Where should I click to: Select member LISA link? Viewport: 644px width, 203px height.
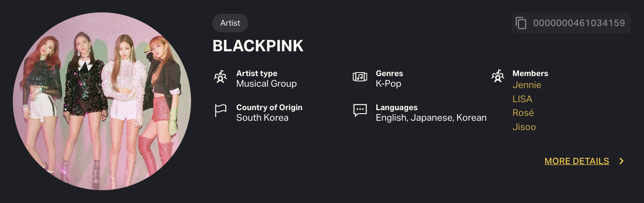[522, 99]
